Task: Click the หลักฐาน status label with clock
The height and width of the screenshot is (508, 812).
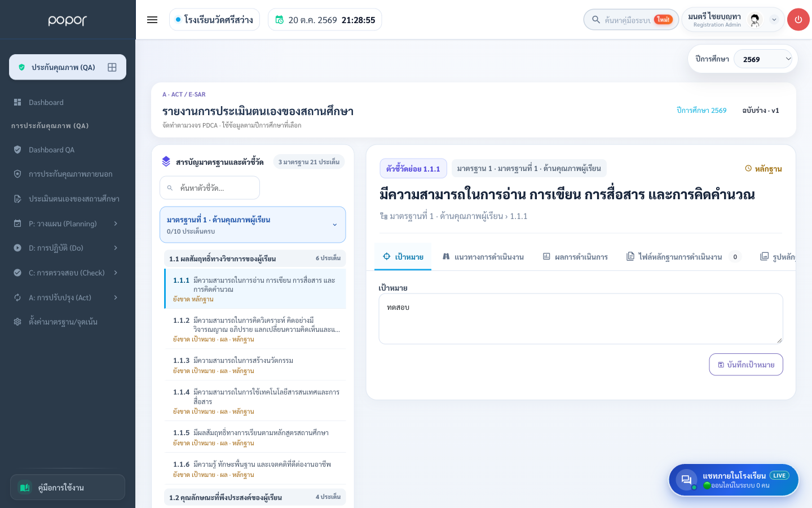Action: 764,168
